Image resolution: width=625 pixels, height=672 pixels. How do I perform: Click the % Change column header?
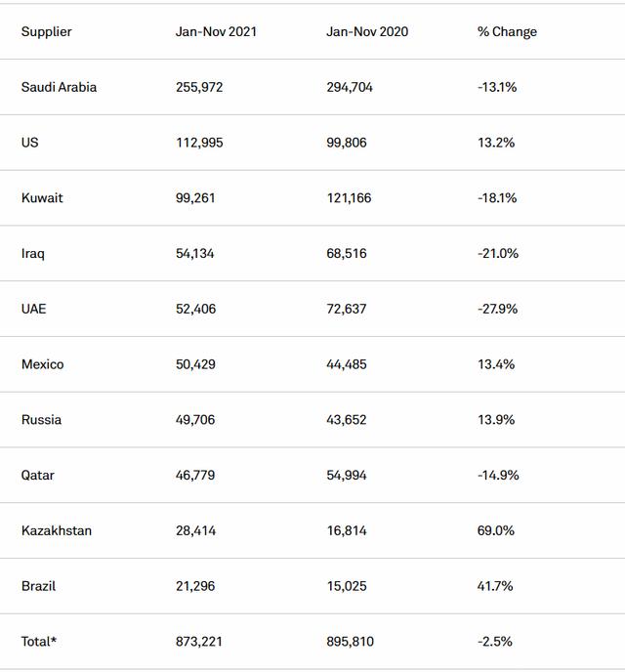tap(507, 31)
